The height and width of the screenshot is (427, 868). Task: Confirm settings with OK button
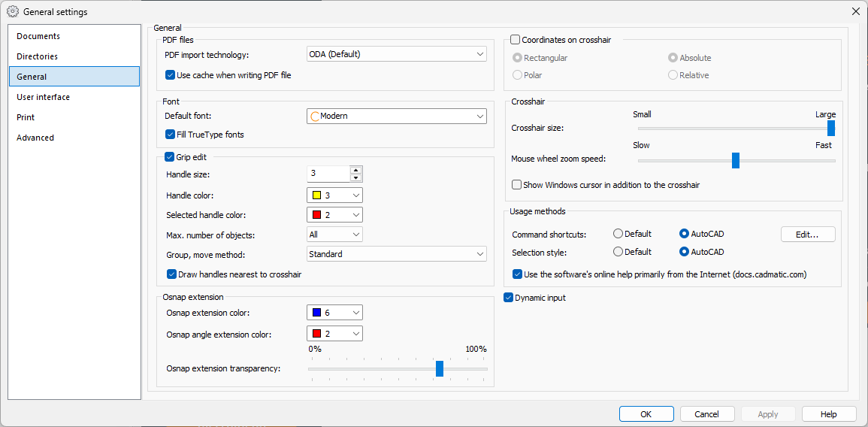(x=646, y=414)
